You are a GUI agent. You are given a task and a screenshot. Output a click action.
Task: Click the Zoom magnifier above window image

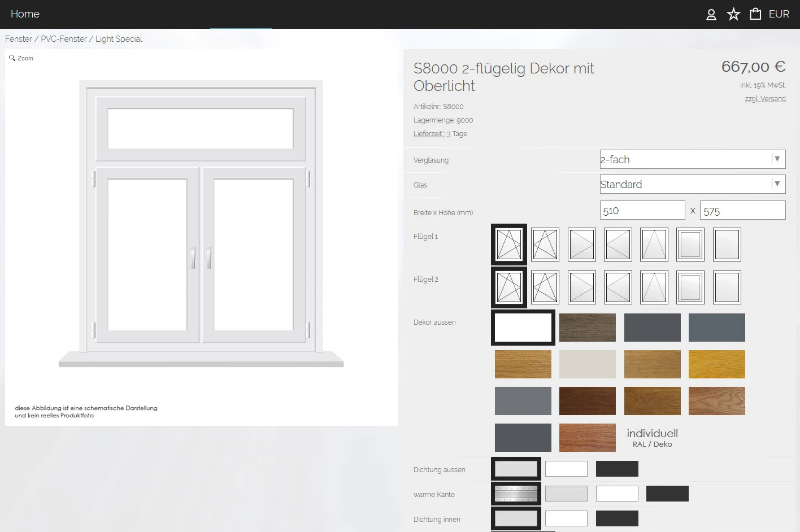[x=21, y=58]
